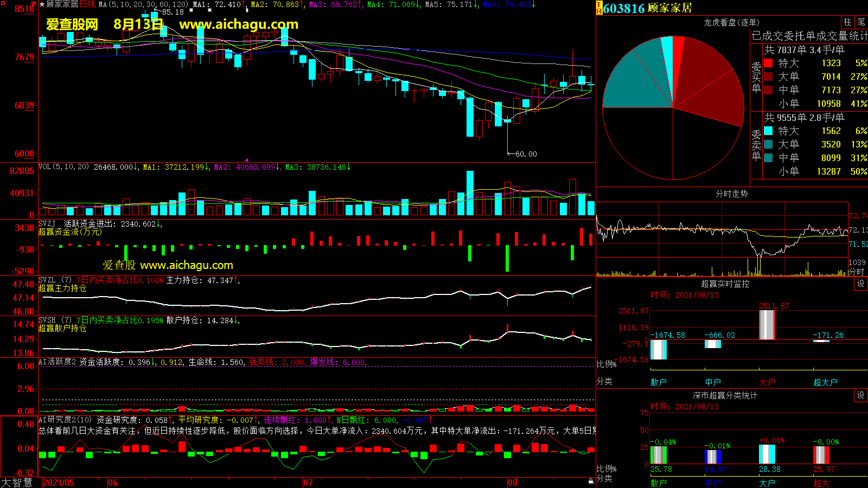
Task: Click the small lock icon at chart bottom-right
Action: coord(591,481)
